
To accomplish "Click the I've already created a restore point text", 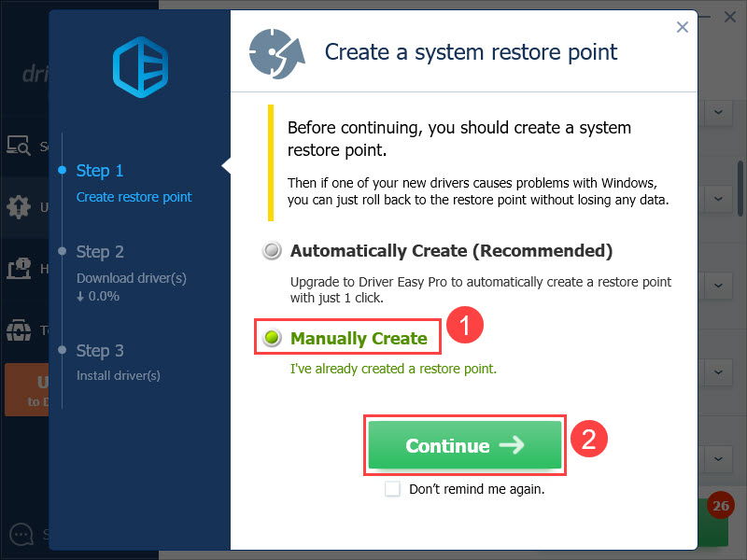I will 393,369.
